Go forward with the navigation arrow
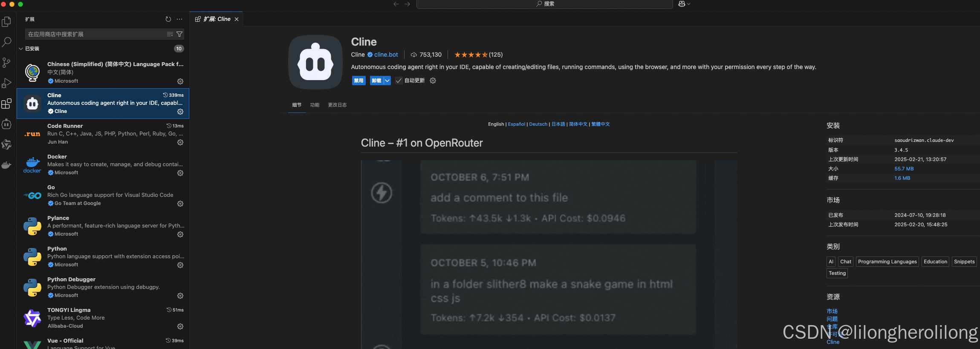This screenshot has height=349, width=980. point(407,4)
